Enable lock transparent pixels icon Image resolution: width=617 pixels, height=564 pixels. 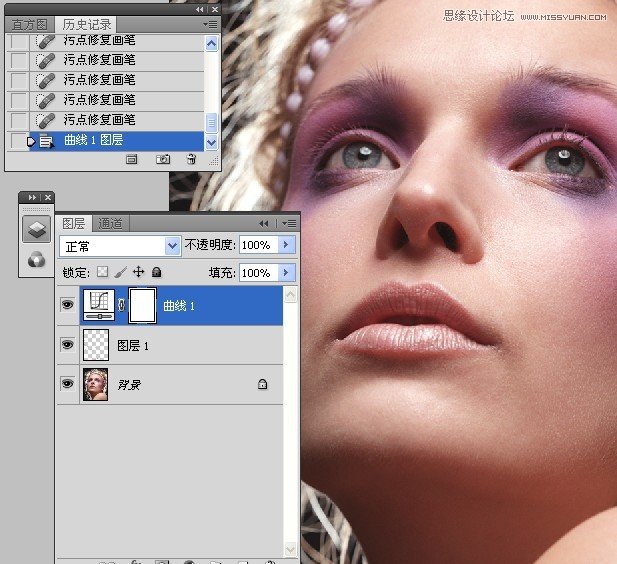[101, 272]
